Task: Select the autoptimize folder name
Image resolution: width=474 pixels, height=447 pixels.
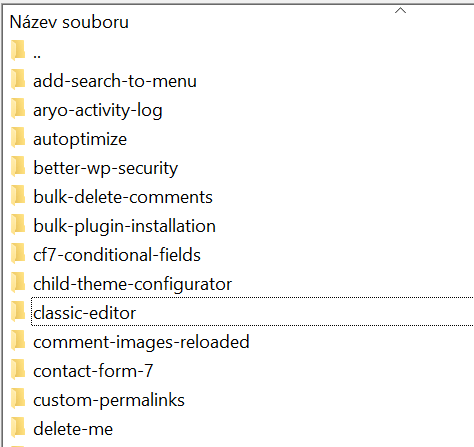Action: [x=80, y=139]
